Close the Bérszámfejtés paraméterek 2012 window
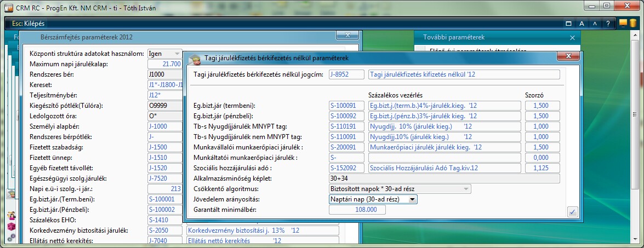The height and width of the screenshot is (248, 644). [347, 35]
